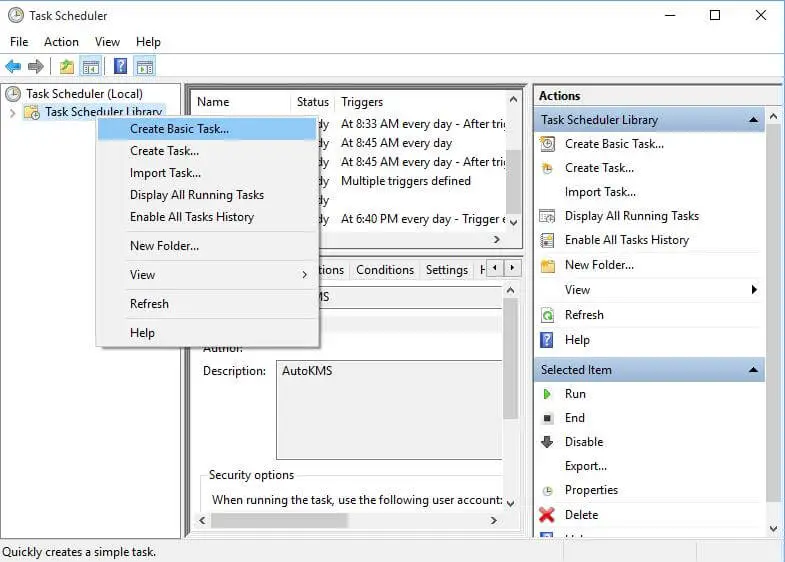Click Task Scheduler title bar app icon
Image resolution: width=785 pixels, height=562 pixels.
[16, 16]
